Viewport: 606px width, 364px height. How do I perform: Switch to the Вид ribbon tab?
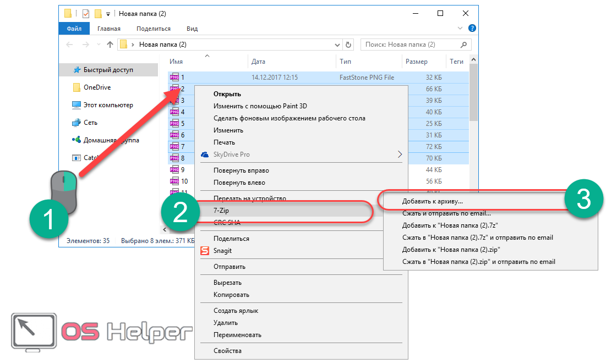pyautogui.click(x=192, y=29)
